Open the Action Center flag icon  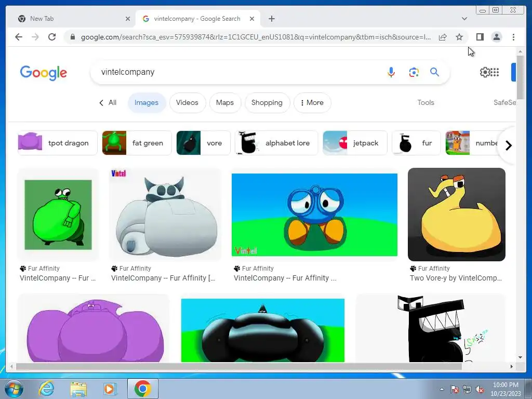pos(454,390)
